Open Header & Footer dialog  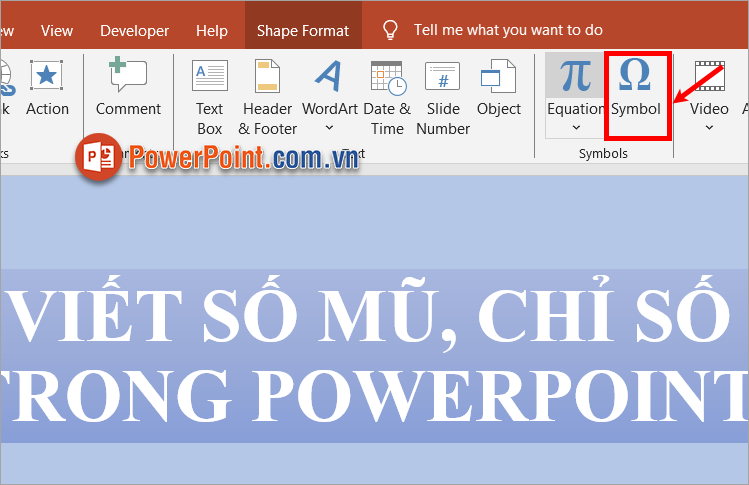pos(268,97)
